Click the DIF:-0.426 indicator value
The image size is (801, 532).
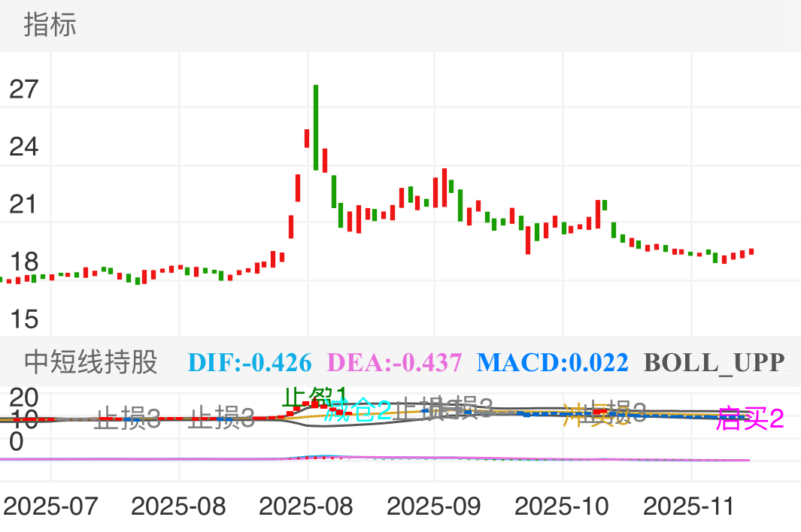249,363
